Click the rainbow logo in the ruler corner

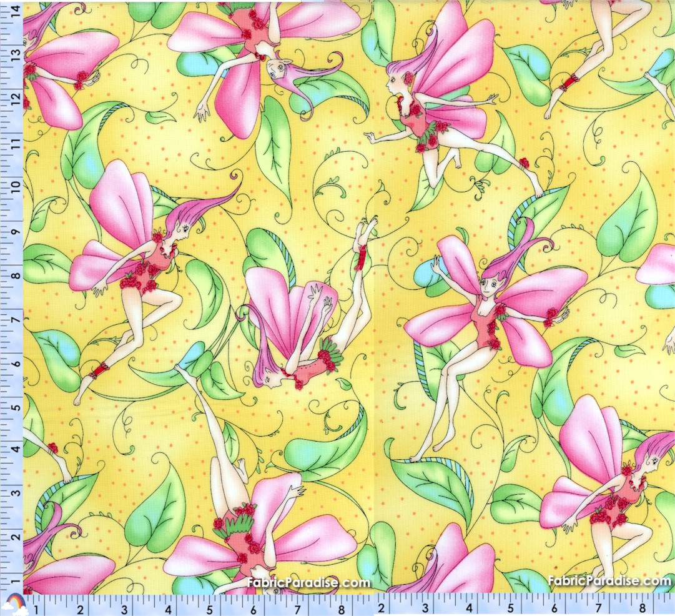(14, 605)
